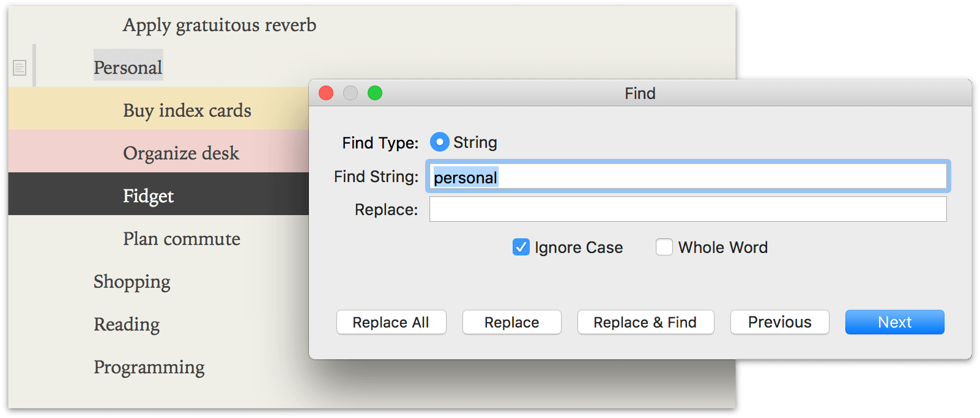Click the Find window title bar
This screenshot has height=418, width=980.
click(x=640, y=93)
